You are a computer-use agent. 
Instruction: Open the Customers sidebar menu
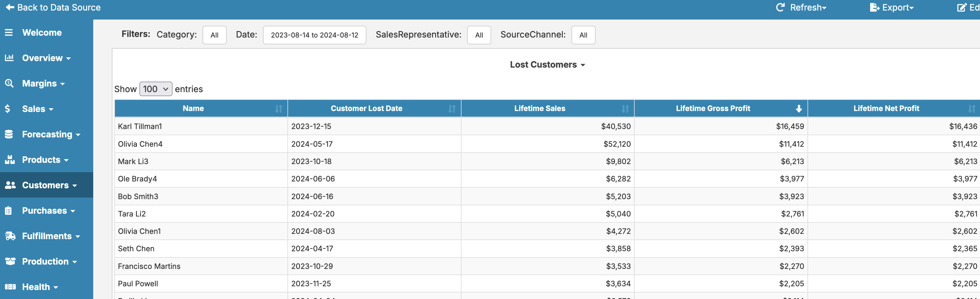(45, 185)
